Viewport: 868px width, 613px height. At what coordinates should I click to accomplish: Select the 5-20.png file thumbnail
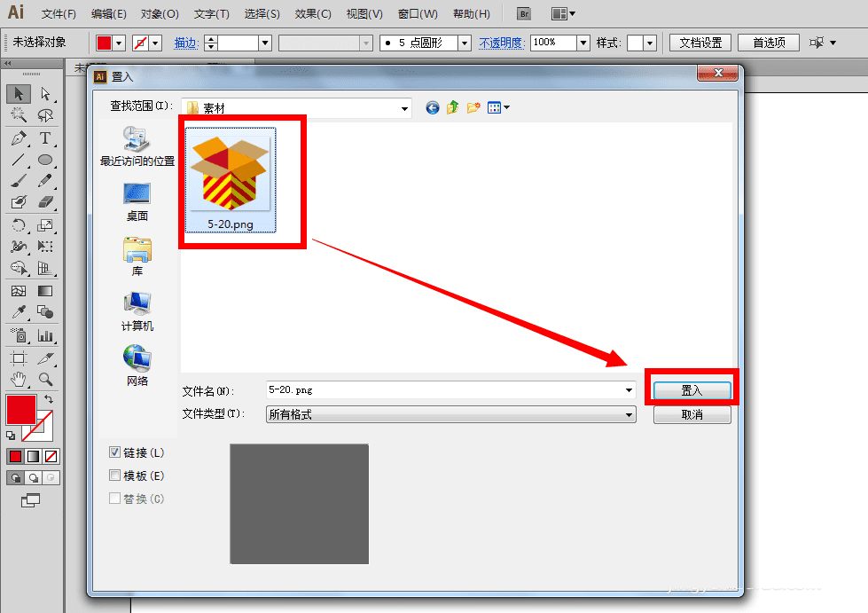pyautogui.click(x=231, y=180)
